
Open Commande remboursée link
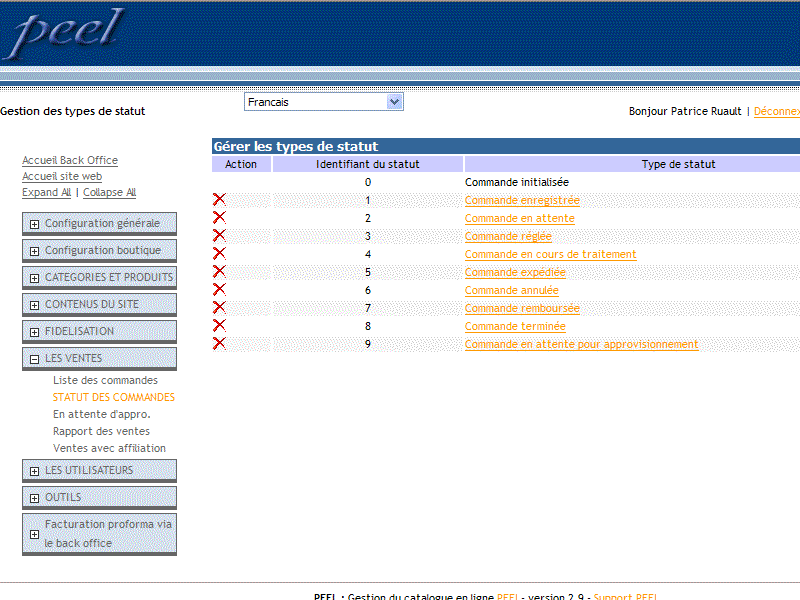coord(522,308)
